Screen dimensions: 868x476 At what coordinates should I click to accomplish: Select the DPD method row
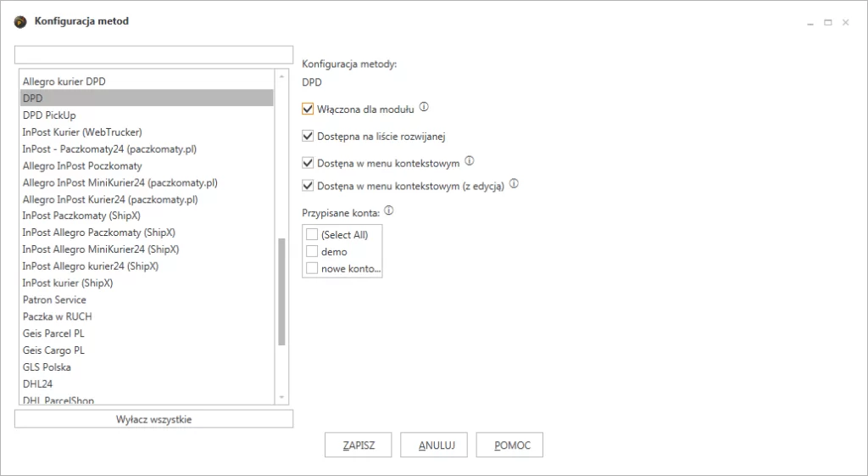coord(147,98)
